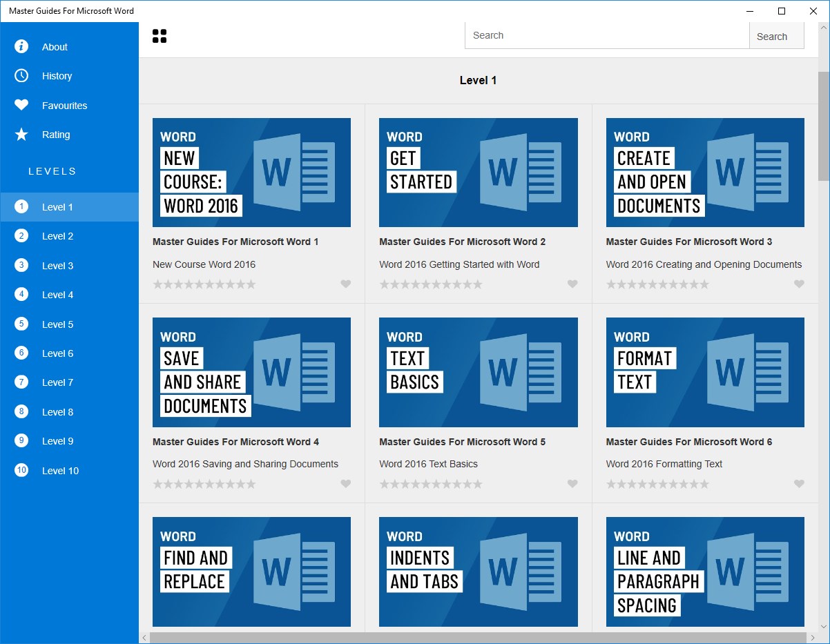Select Level 7 in the sidebar

click(69, 382)
